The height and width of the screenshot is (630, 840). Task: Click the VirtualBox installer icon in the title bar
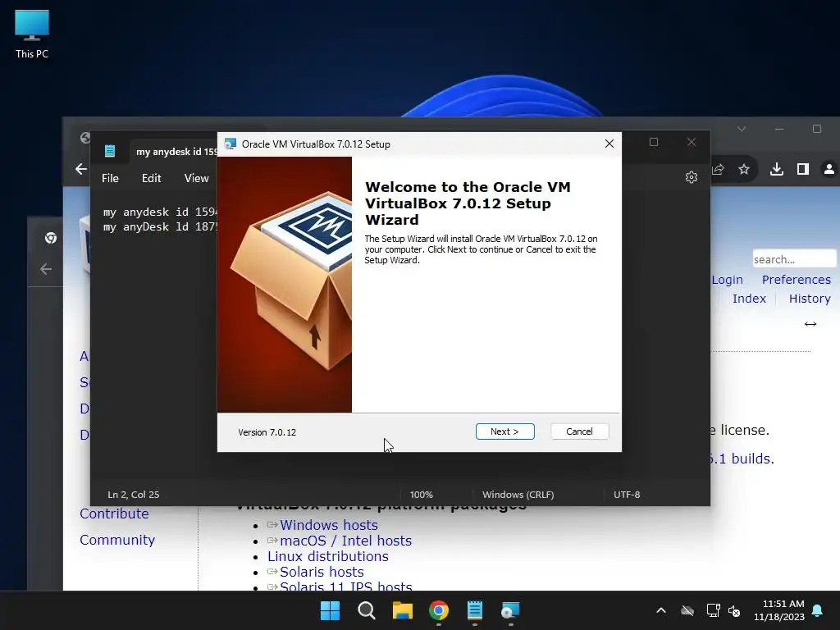click(x=231, y=144)
